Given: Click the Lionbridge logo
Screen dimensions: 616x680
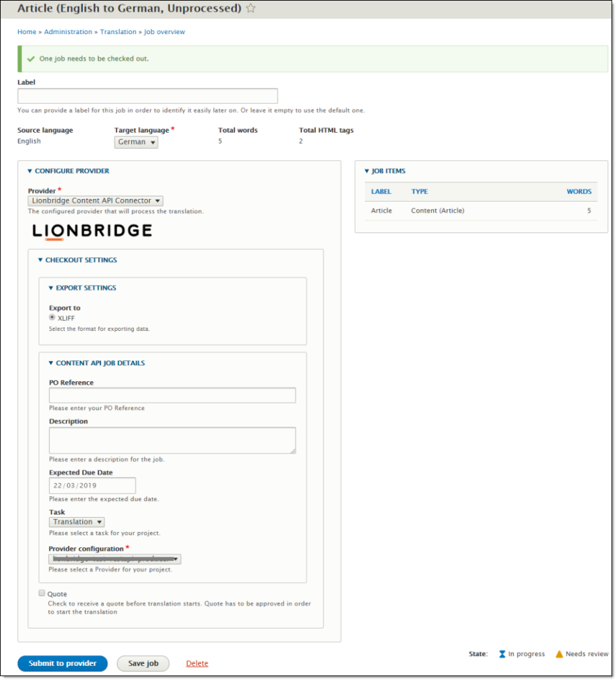Looking at the screenshot, I should click(x=92, y=231).
